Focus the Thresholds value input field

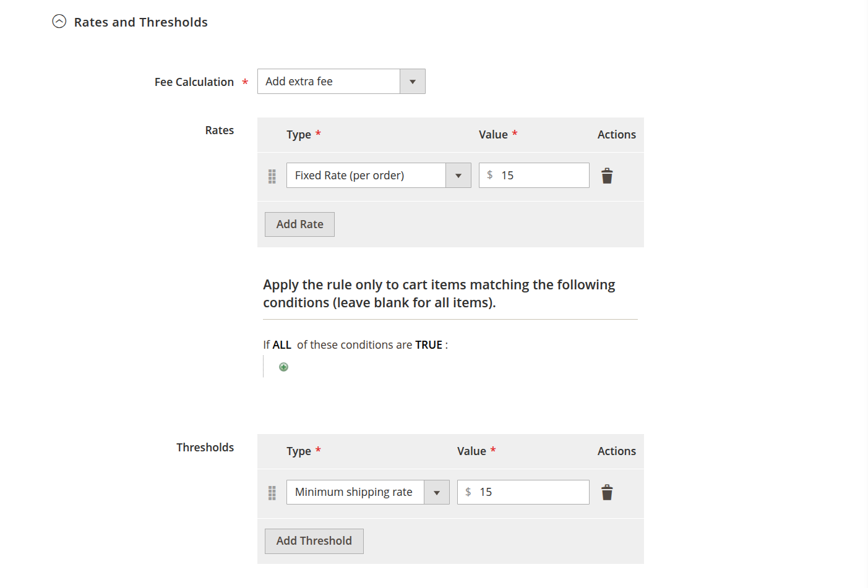(531, 492)
